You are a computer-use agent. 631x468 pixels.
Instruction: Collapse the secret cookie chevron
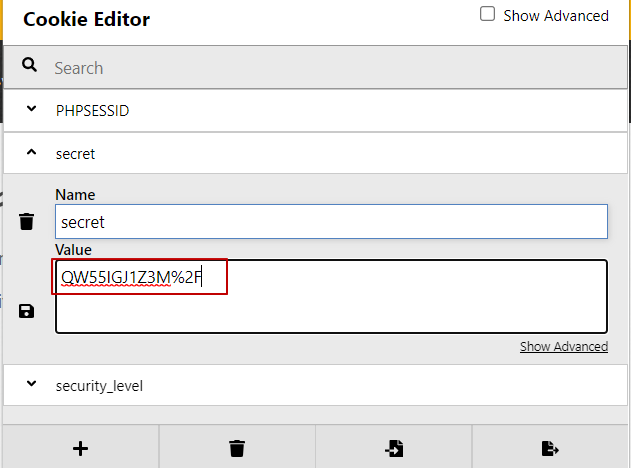(31, 152)
